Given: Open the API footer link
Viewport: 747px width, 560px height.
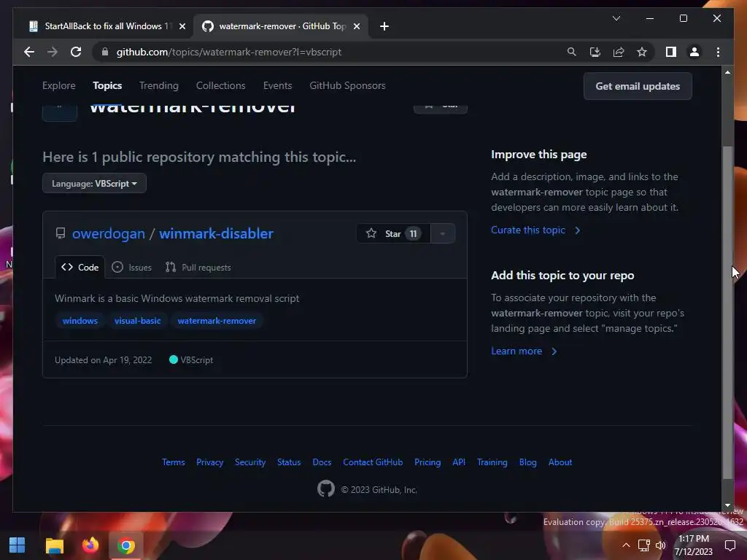Looking at the screenshot, I should 459,462.
